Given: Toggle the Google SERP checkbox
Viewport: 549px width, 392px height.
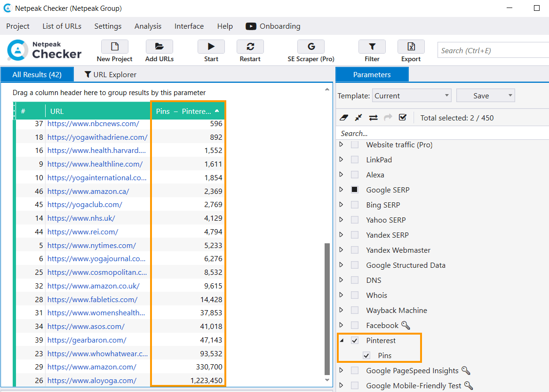Looking at the screenshot, I should (x=355, y=190).
